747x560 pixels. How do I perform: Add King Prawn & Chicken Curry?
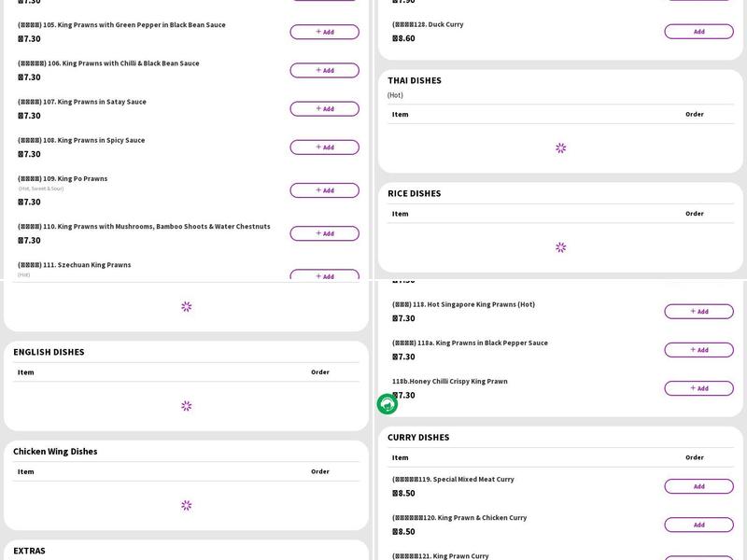click(x=698, y=525)
